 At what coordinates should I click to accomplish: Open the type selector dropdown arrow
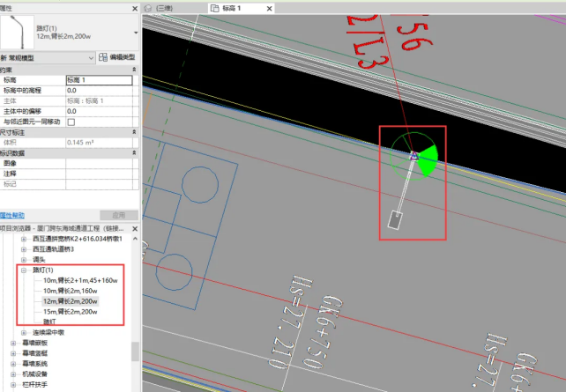(134, 31)
